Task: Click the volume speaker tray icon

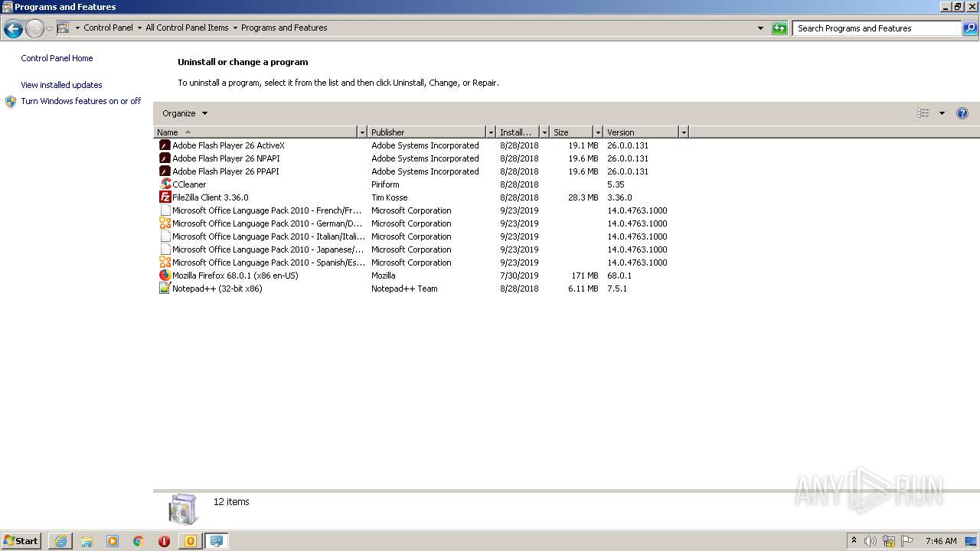Action: point(871,541)
